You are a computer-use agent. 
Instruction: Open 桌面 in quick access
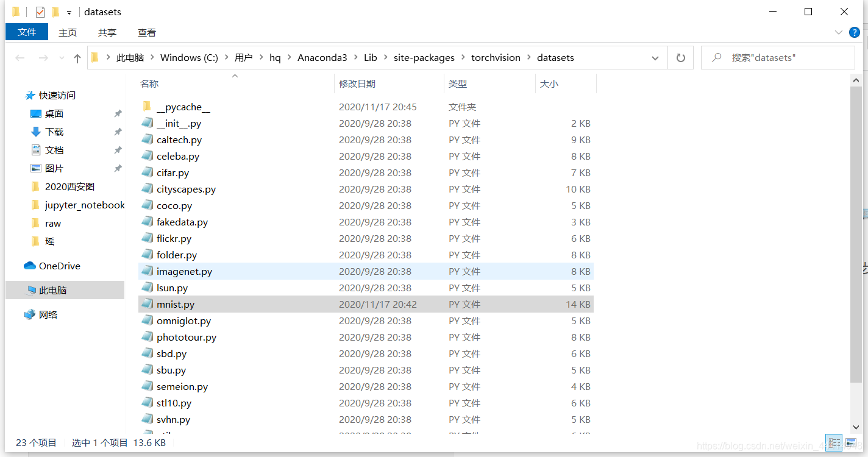pos(54,113)
